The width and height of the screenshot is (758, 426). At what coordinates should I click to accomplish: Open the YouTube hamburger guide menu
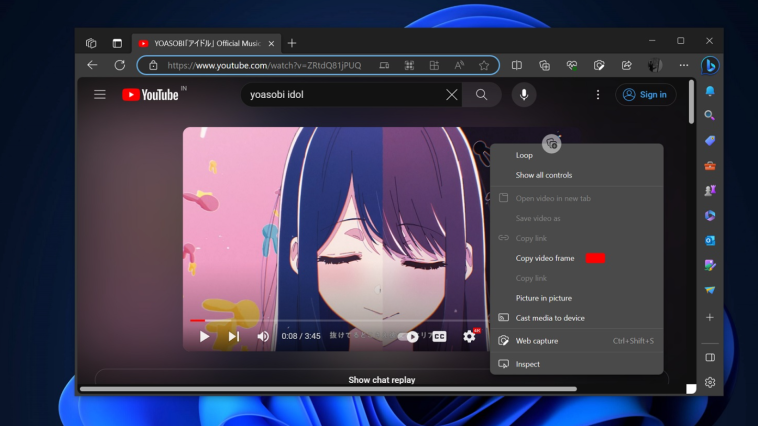[x=100, y=94]
